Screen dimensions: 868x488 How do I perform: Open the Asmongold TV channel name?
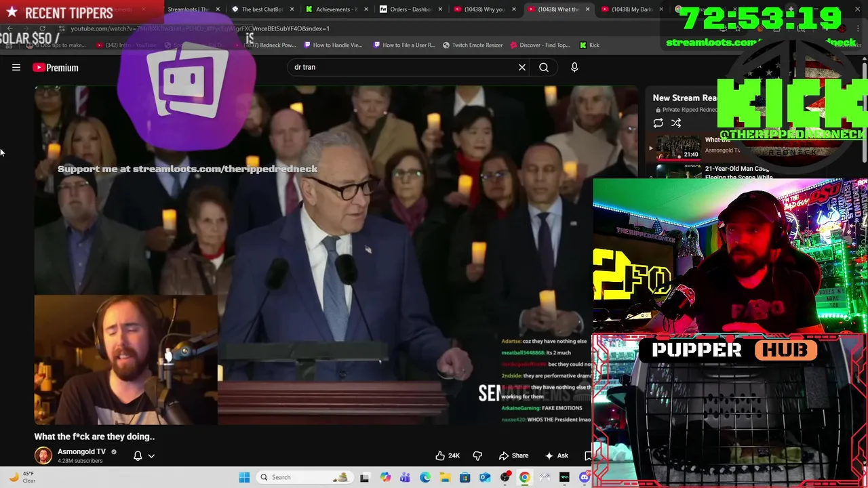coord(81,451)
